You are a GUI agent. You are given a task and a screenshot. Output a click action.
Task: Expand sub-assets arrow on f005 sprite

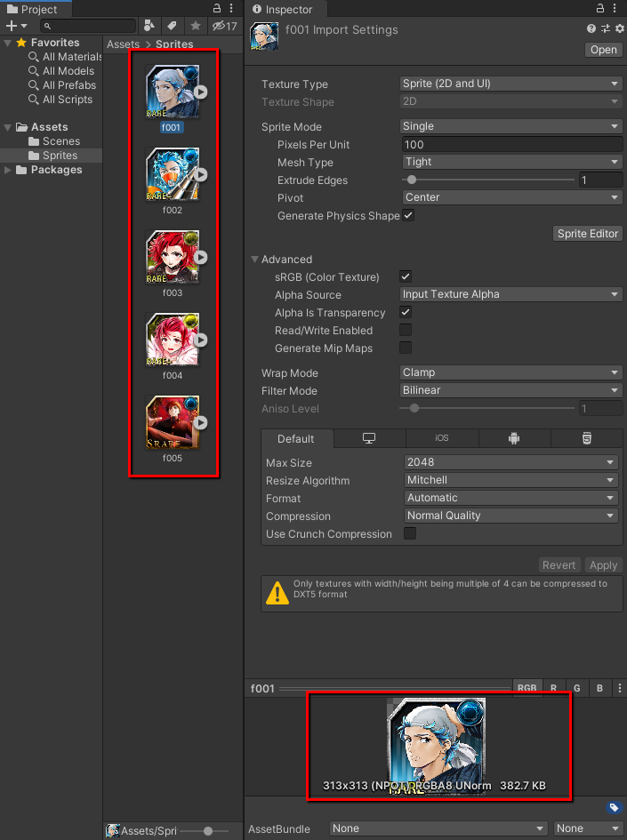click(200, 423)
